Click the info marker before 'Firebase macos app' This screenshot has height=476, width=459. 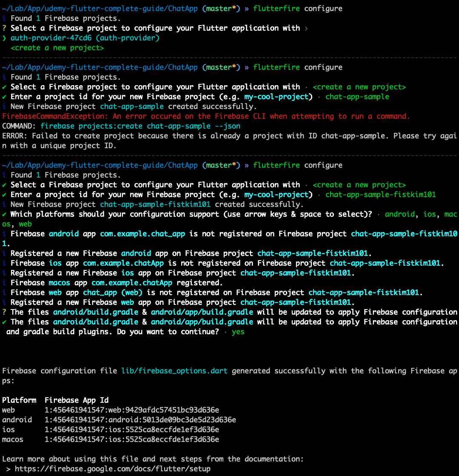click(4, 283)
